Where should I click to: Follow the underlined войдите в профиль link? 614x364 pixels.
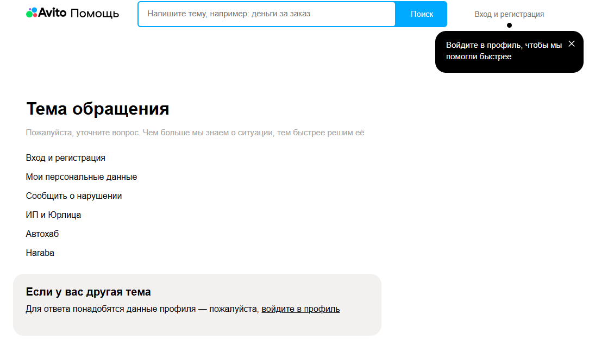300,309
